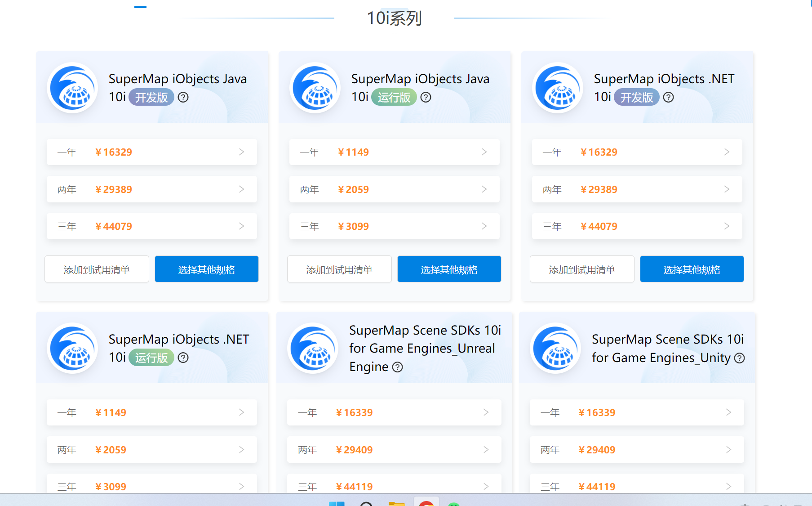Screen dimensions: 812x506
Task: Expand 两年 ¥2059 chevron in Java 运行版 card
Action: point(484,189)
